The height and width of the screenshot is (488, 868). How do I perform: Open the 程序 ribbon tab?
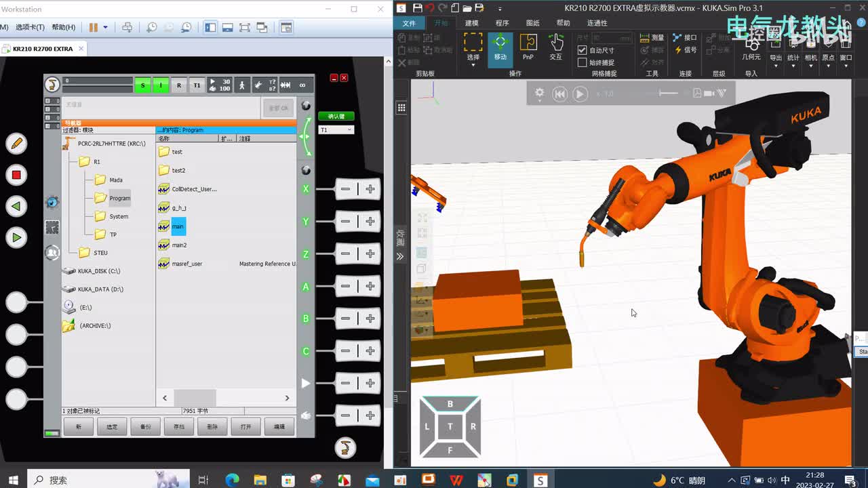pos(502,23)
